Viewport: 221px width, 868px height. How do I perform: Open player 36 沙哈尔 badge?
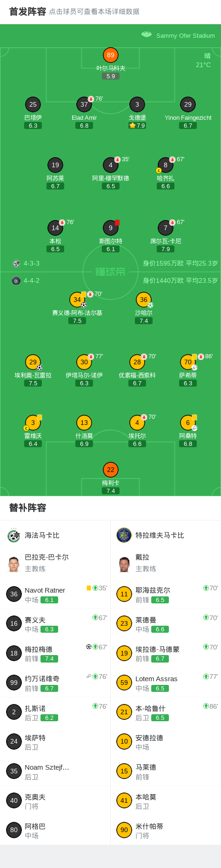144,300
